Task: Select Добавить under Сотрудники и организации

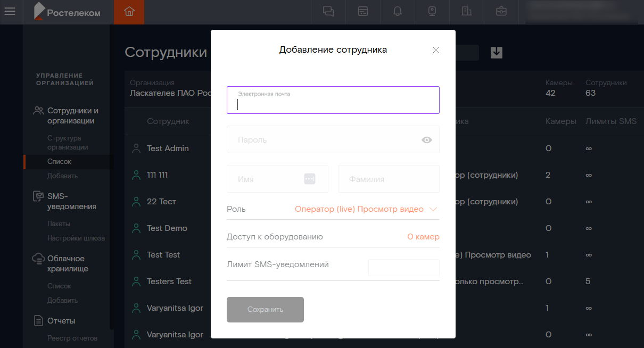Action: coord(62,176)
